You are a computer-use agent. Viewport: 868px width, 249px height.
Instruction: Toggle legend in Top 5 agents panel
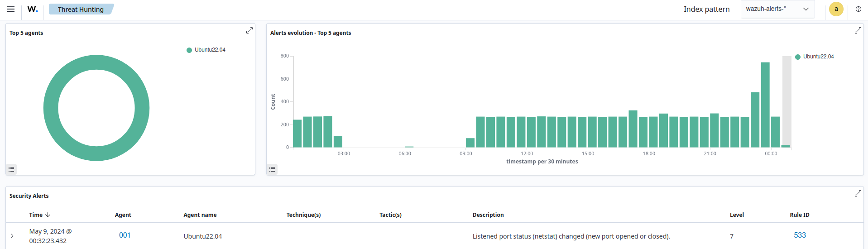pyautogui.click(x=12, y=169)
